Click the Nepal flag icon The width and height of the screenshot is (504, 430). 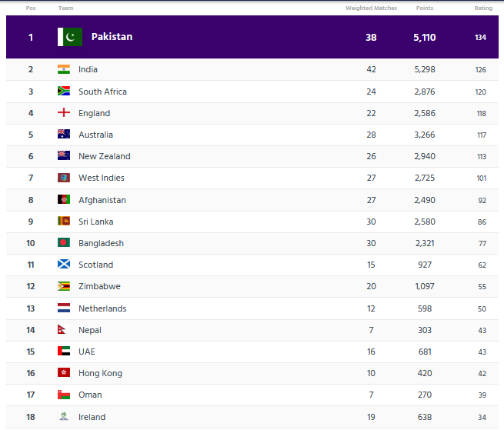(62, 329)
